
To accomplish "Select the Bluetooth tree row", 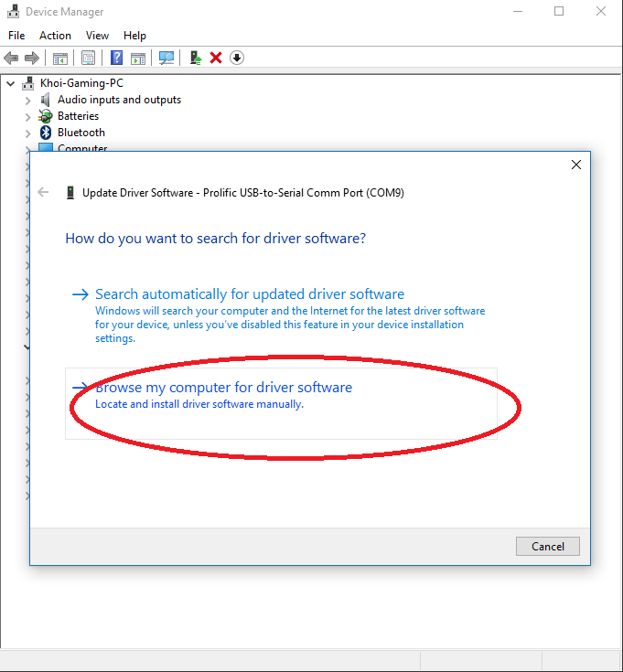I will coord(81,133).
